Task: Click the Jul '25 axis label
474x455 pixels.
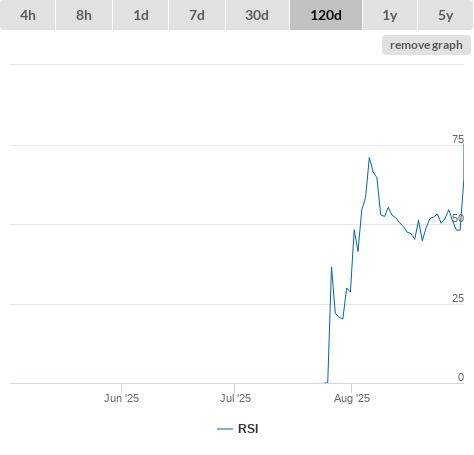Action: pyautogui.click(x=235, y=398)
